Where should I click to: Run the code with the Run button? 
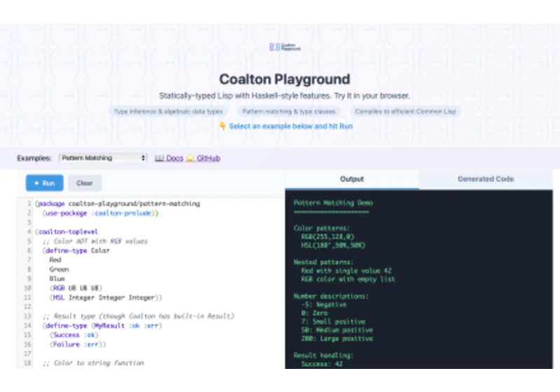pos(45,183)
